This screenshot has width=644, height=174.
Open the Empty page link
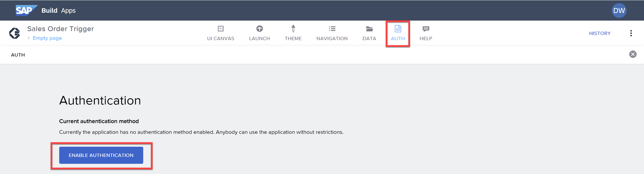point(47,38)
